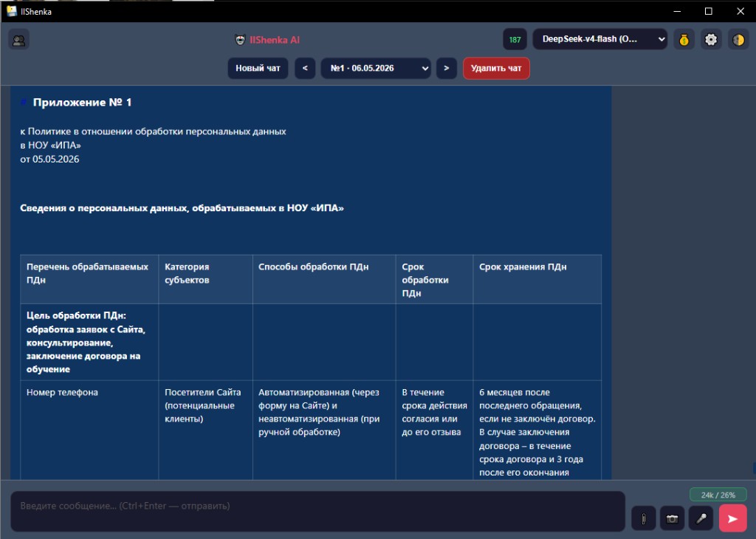Go to previous chat with < button
This screenshot has height=539, width=756.
tap(305, 68)
